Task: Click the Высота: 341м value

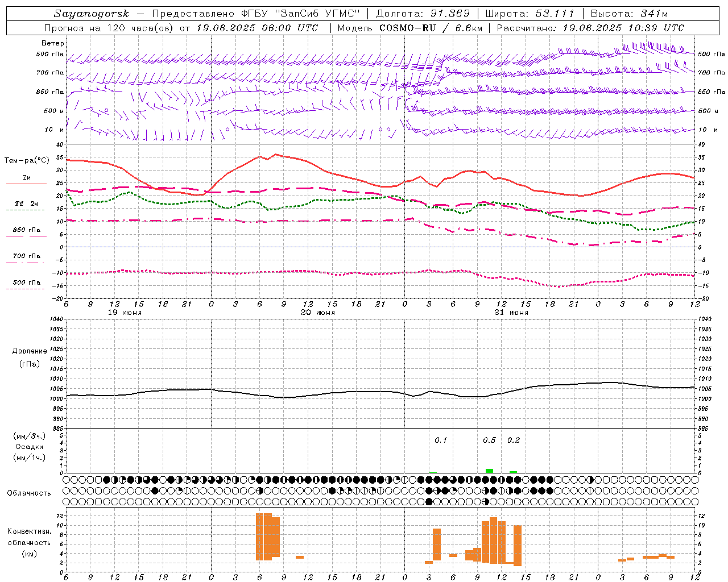Action: click(x=629, y=14)
